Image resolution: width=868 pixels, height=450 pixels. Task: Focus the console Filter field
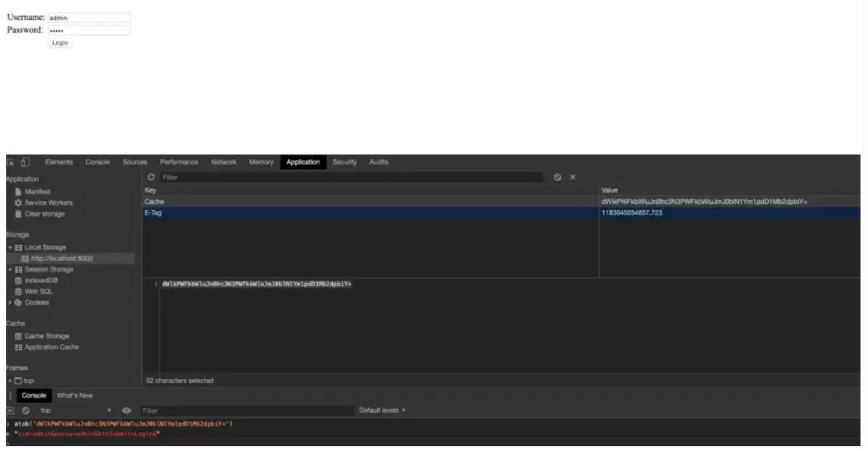pos(246,411)
